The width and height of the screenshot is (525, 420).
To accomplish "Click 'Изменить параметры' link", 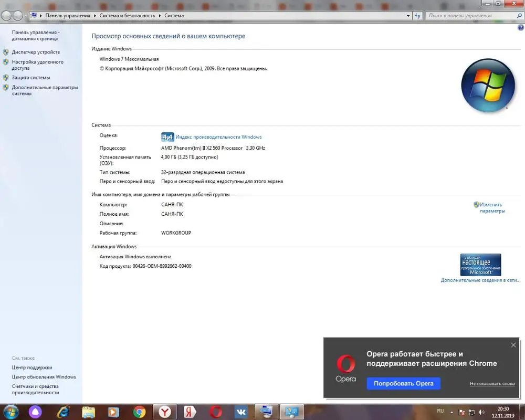I will pyautogui.click(x=492, y=208).
